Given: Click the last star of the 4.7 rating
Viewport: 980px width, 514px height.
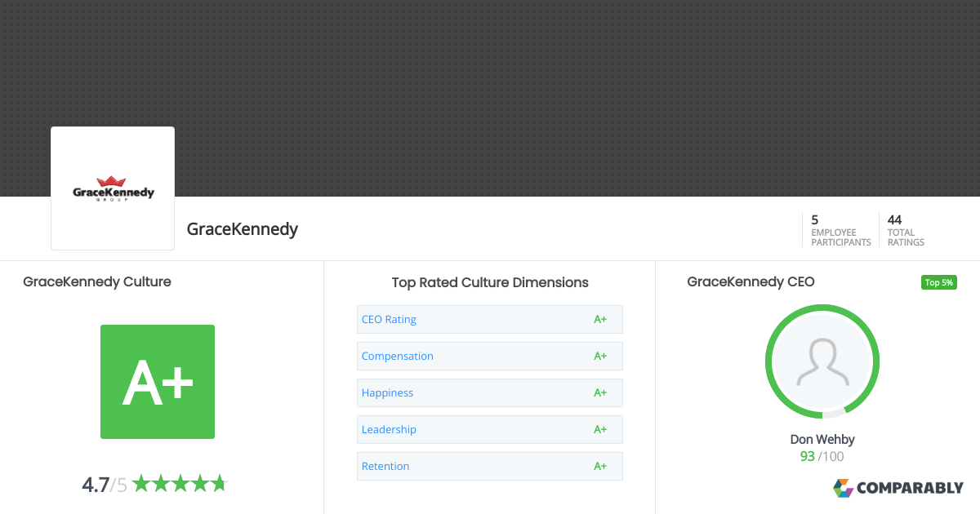Looking at the screenshot, I should (219, 483).
